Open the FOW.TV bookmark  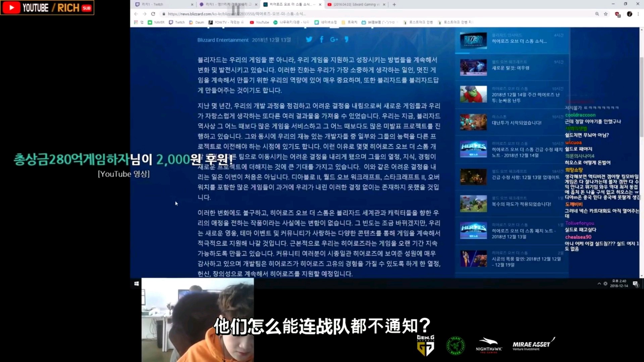226,22
